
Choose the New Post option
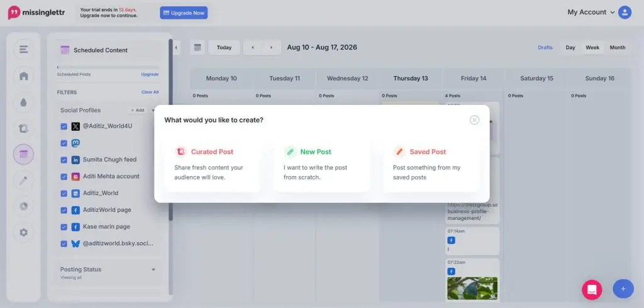click(x=322, y=165)
